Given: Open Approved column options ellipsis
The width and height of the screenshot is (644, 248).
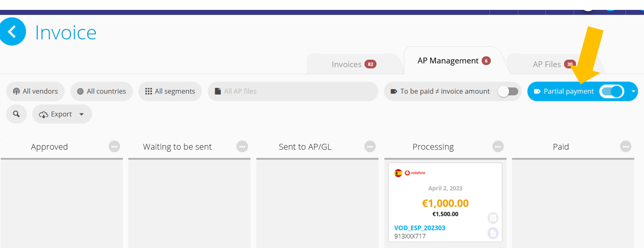Looking at the screenshot, I should click(114, 147).
